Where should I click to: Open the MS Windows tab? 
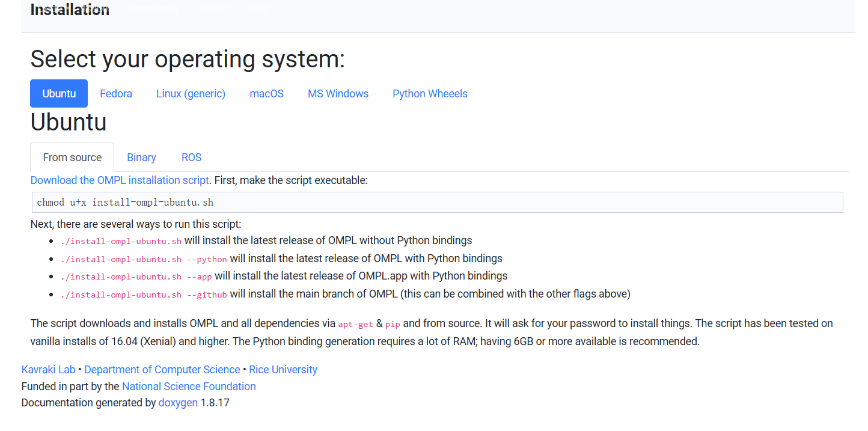pos(338,93)
